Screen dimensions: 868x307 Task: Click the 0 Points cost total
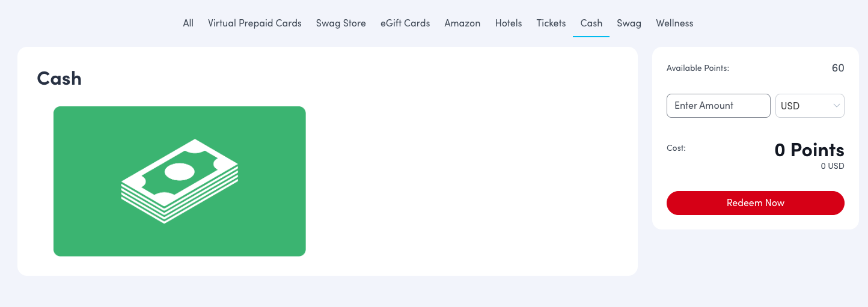(x=809, y=150)
